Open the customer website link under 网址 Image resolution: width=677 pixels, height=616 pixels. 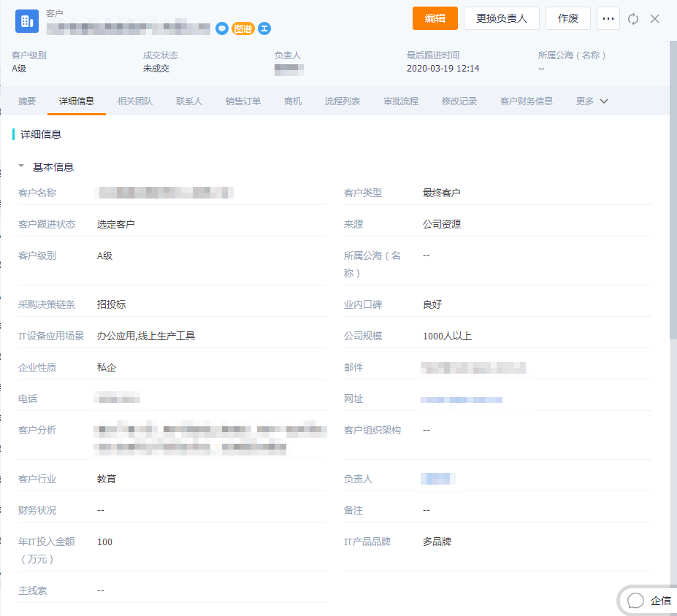(460, 399)
